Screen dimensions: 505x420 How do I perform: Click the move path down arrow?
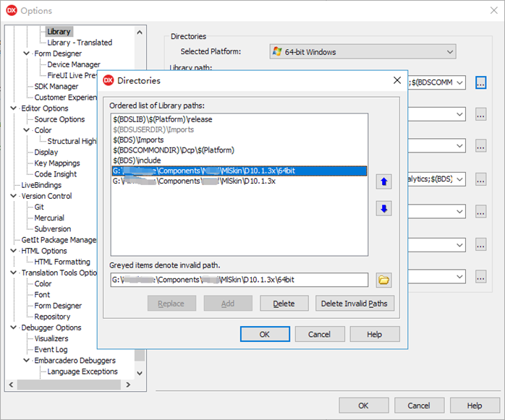point(384,209)
